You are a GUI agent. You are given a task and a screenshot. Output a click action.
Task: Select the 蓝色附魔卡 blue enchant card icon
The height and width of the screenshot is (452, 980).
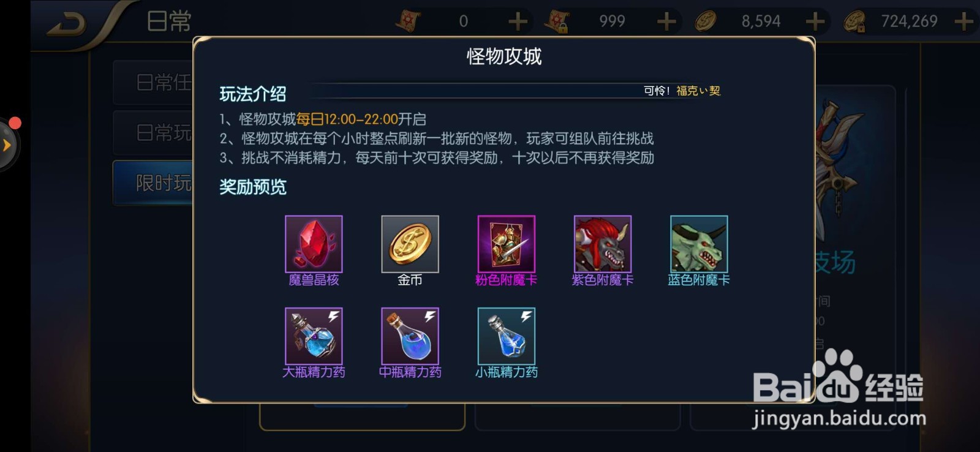point(699,244)
